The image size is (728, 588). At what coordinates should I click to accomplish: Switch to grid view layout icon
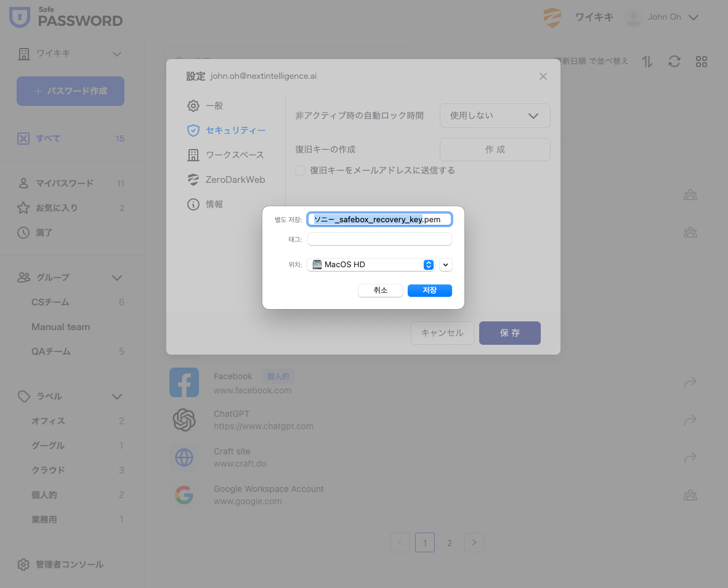pyautogui.click(x=701, y=62)
